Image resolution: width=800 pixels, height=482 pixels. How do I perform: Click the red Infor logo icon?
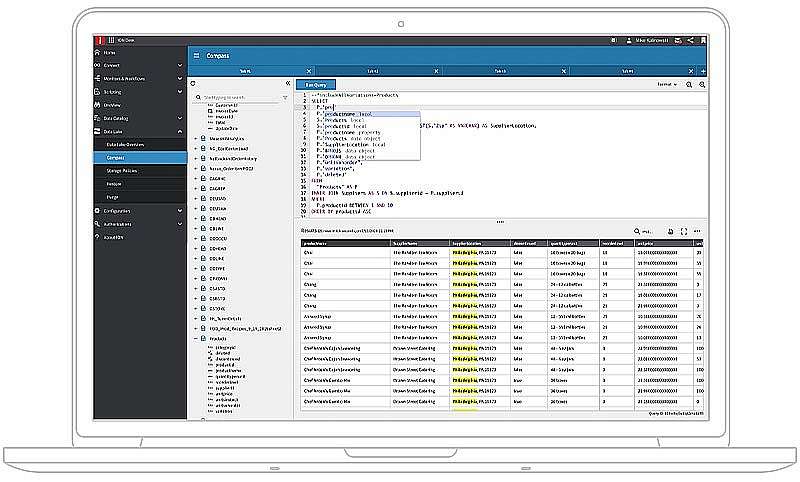(99, 40)
